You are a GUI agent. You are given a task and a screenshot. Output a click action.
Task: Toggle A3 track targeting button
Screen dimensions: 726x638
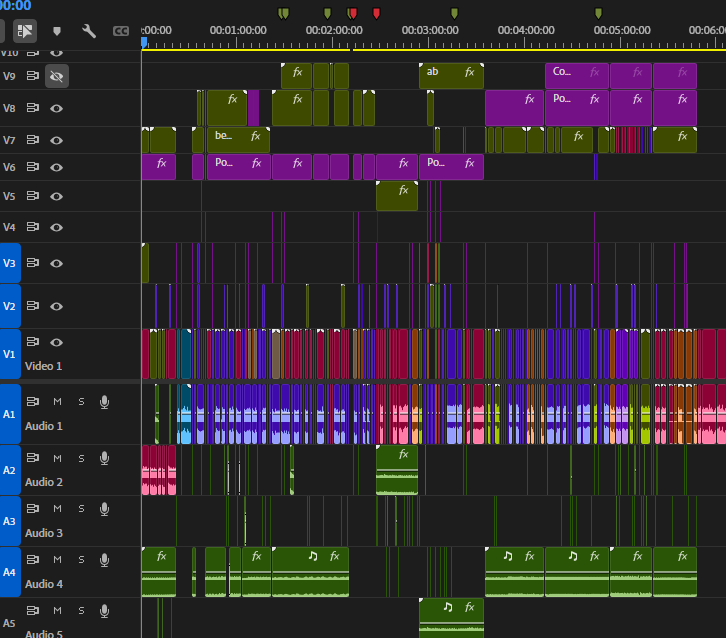10,521
